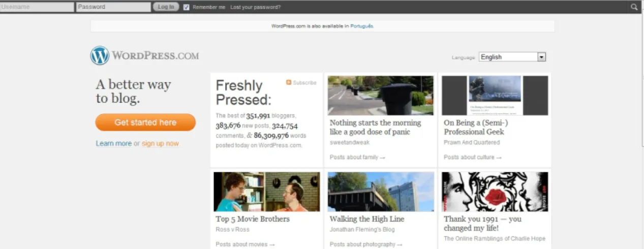Viewport: 644px width, 249px height.
Task: Click the WordPress.com logo
Action: point(145,55)
